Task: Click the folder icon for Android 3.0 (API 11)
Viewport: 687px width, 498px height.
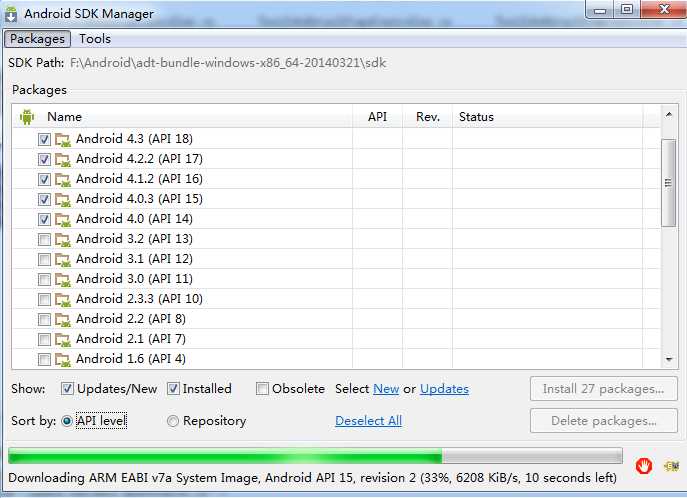Action: (63, 280)
